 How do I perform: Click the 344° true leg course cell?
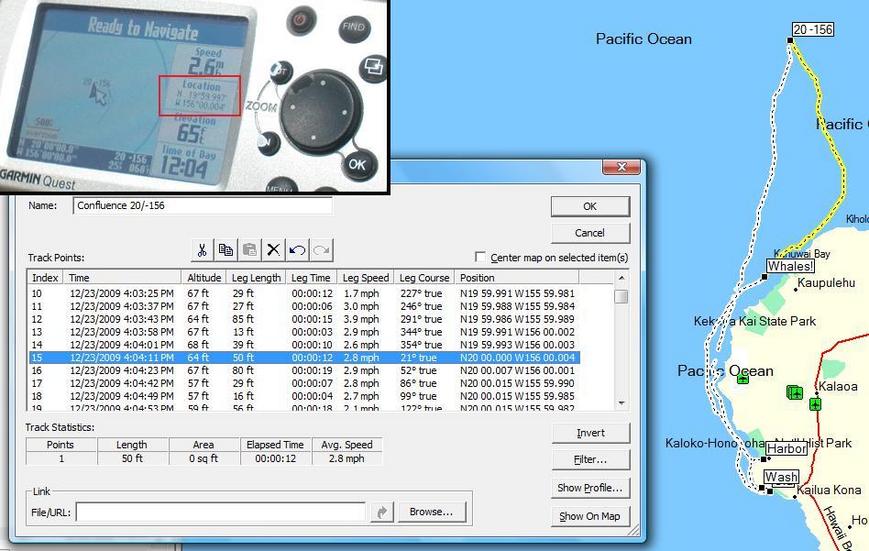(421, 332)
